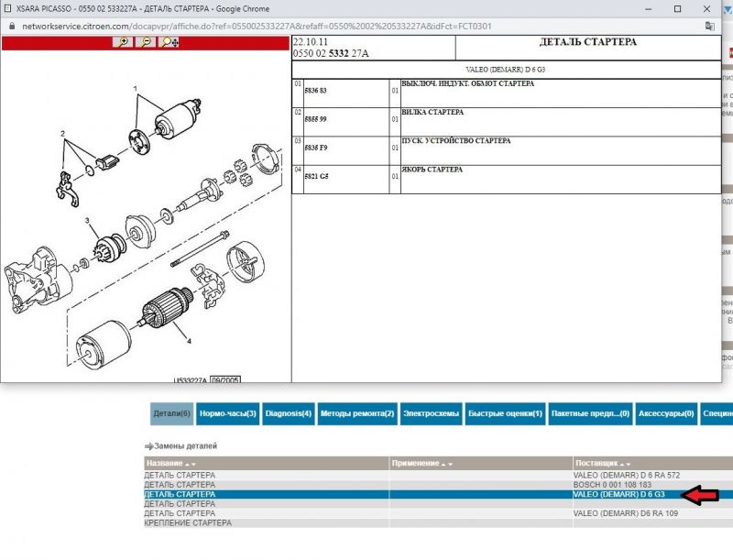Select the magnifier pan/move tool icon
Viewport: 733px width, 560px height.
tap(169, 42)
